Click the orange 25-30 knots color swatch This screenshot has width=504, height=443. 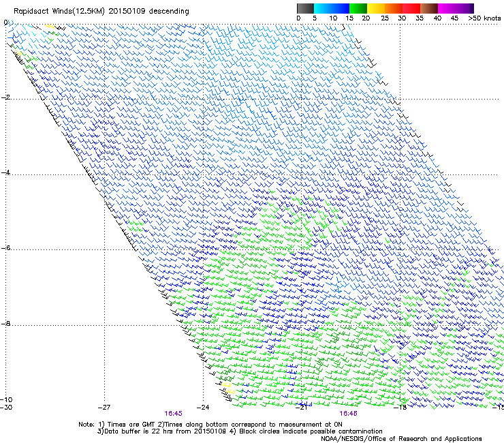tap(394, 8)
